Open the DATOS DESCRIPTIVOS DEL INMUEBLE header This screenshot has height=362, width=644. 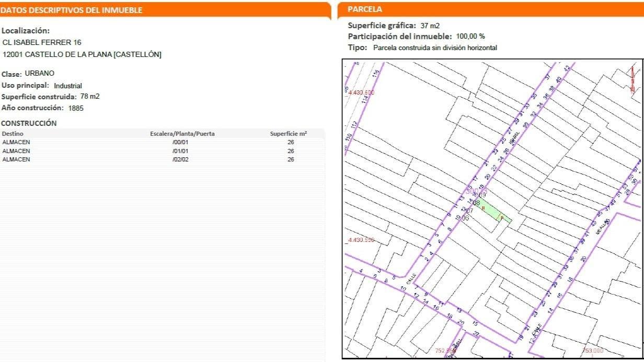(x=71, y=9)
